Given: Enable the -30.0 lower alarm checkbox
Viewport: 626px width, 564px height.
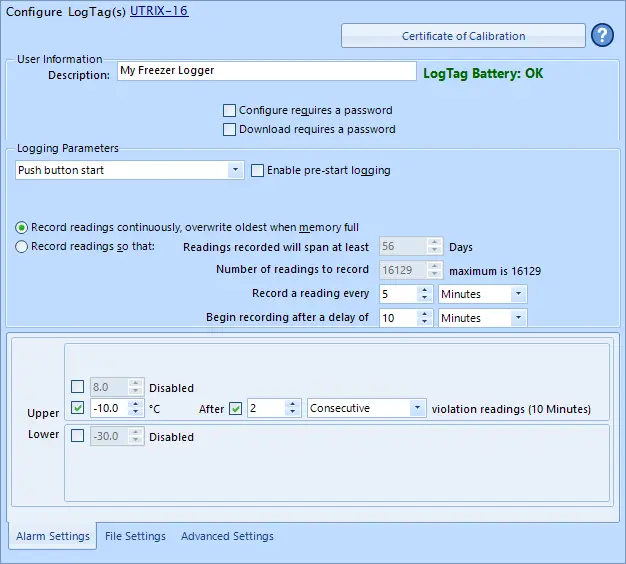Looking at the screenshot, I should [78, 435].
